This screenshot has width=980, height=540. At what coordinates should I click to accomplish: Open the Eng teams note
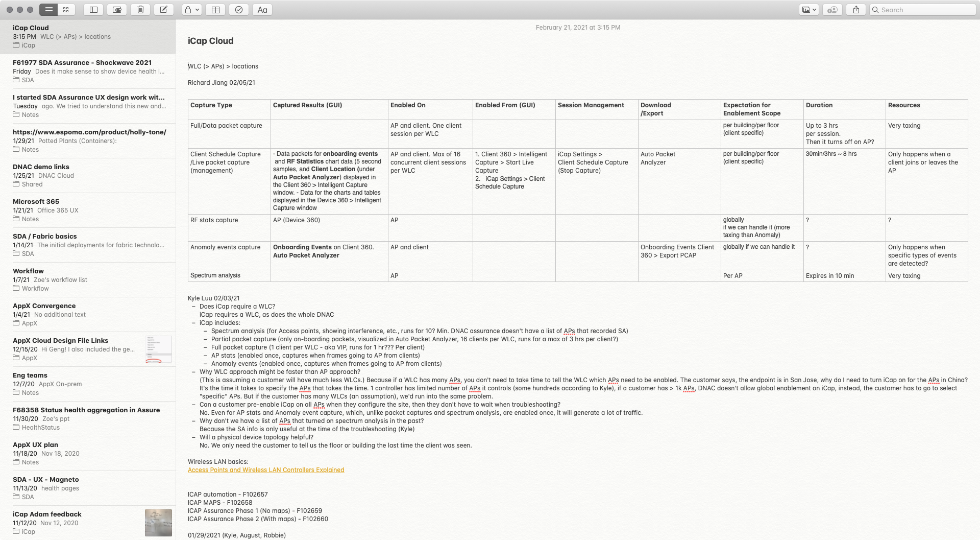click(88, 384)
